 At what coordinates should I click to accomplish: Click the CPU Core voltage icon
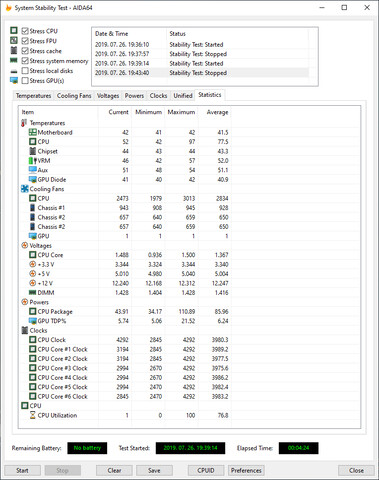point(32,255)
